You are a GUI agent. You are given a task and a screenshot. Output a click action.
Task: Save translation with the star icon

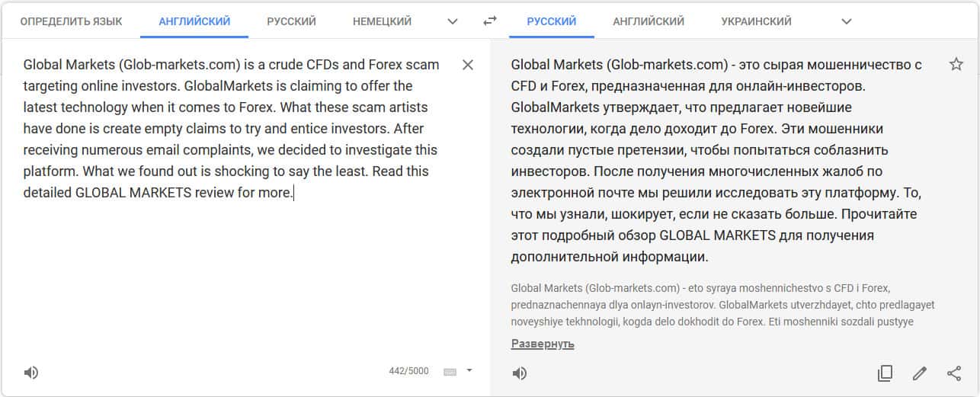[956, 65]
